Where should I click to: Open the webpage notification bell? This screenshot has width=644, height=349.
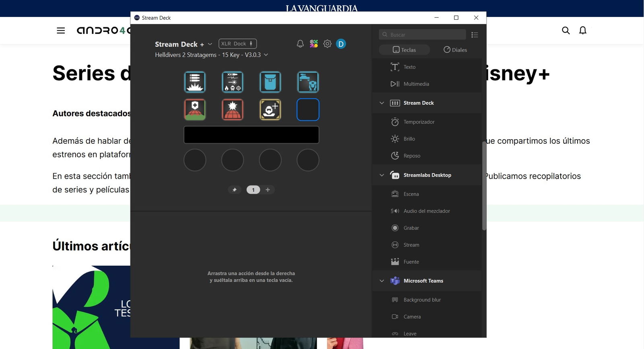point(583,31)
